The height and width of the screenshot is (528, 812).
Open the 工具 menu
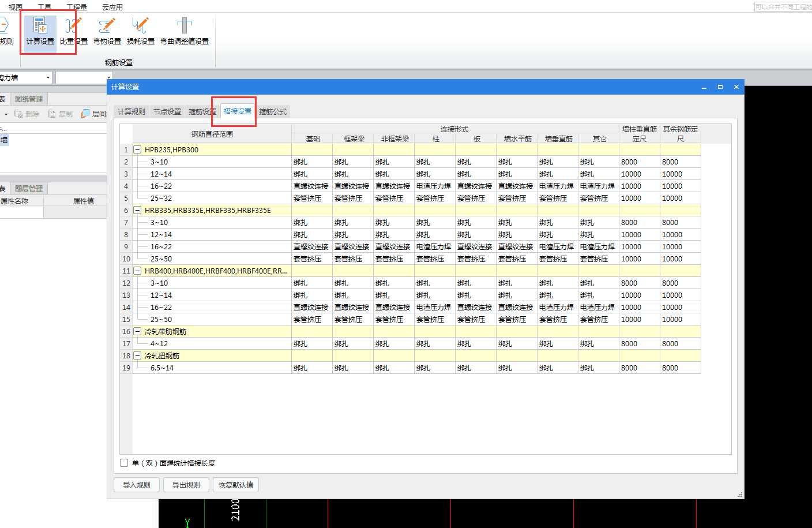pyautogui.click(x=44, y=7)
